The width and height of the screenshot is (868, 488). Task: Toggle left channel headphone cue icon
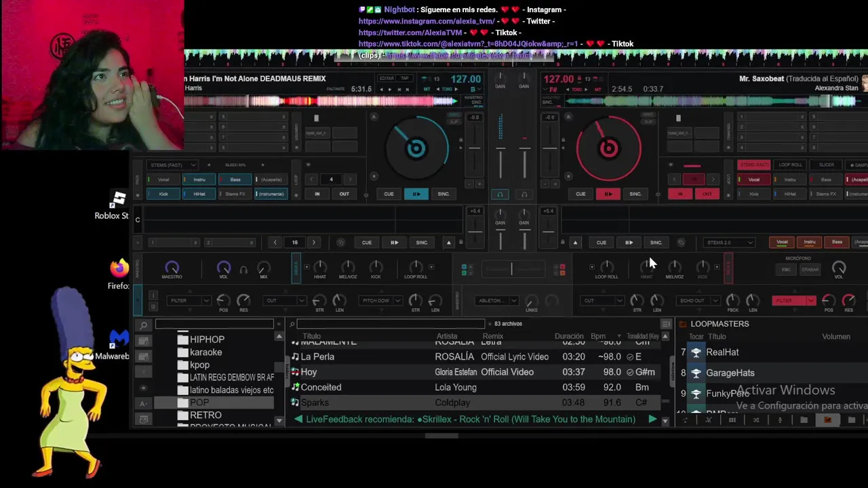click(x=500, y=195)
